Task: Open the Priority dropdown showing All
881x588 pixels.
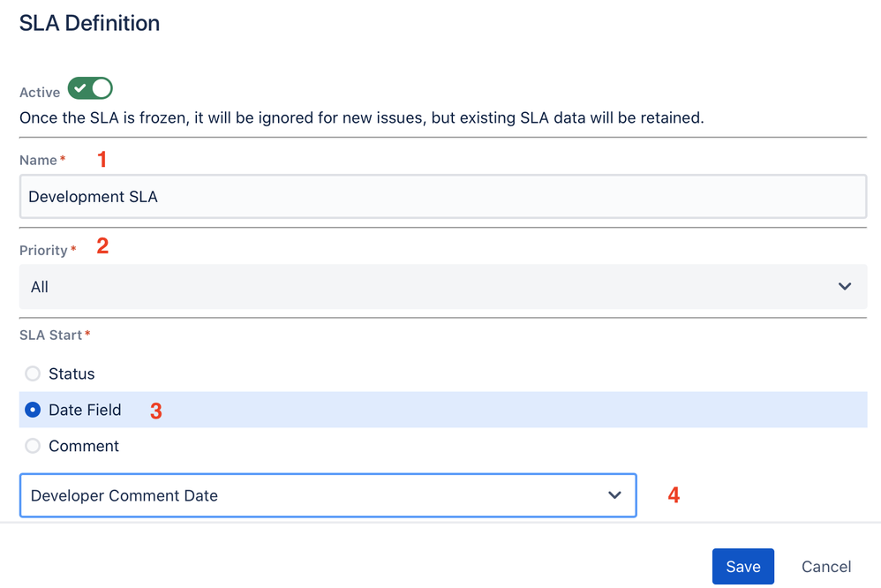Action: pyautogui.click(x=441, y=286)
